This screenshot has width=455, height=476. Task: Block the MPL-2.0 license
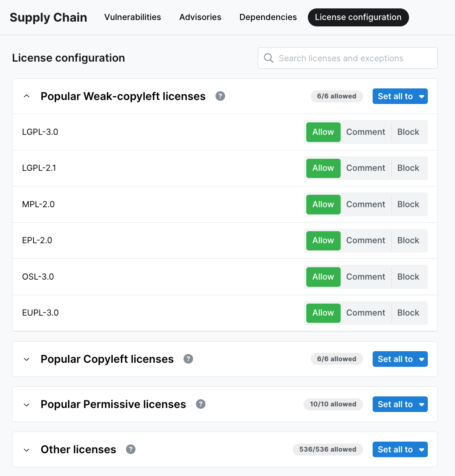point(408,204)
